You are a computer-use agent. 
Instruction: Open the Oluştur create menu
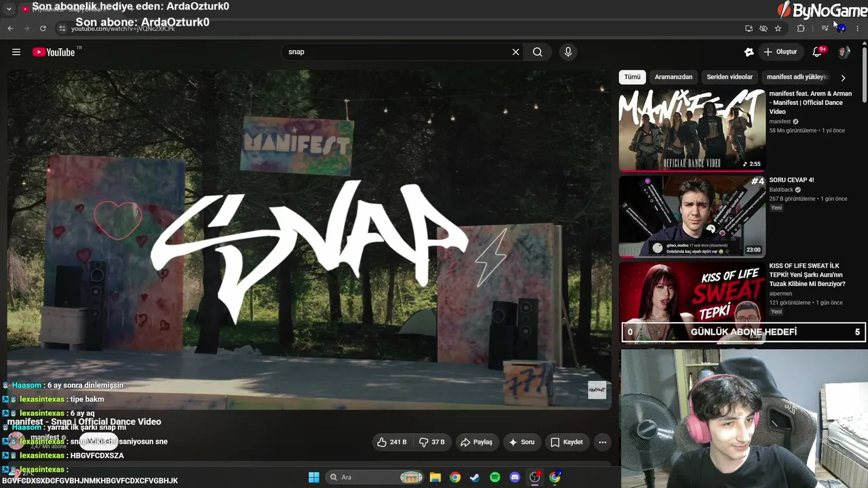tap(780, 52)
